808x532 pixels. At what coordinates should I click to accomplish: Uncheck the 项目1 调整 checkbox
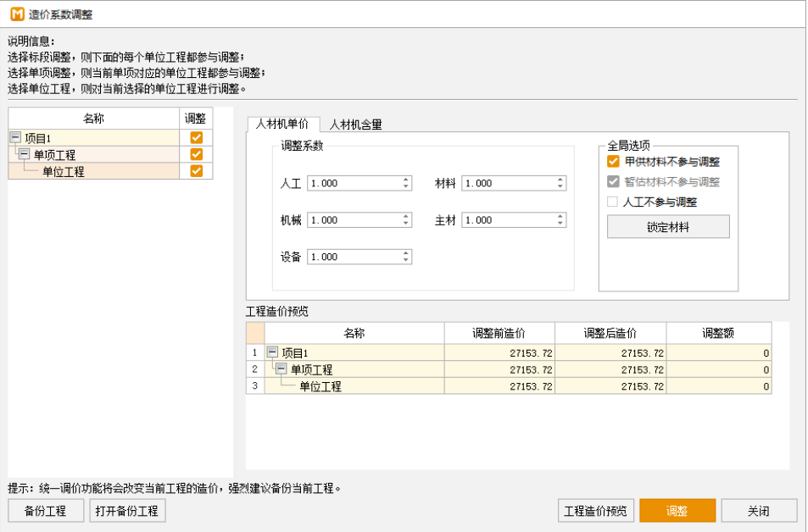196,138
